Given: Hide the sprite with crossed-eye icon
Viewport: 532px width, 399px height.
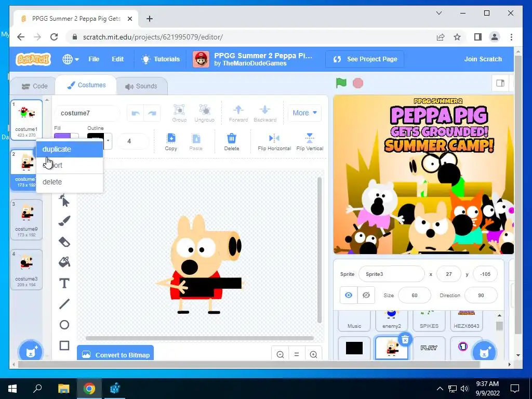Looking at the screenshot, I should [366, 295].
